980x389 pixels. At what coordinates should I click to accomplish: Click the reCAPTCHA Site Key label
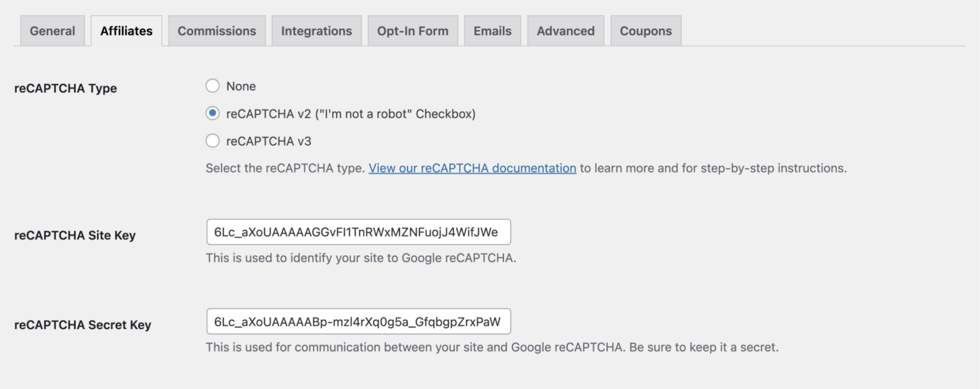[x=75, y=235]
